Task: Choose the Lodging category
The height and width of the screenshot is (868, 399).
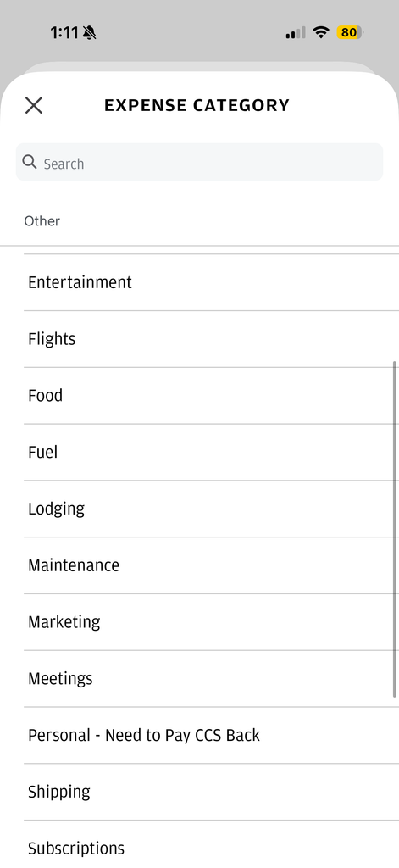Action: (x=212, y=509)
